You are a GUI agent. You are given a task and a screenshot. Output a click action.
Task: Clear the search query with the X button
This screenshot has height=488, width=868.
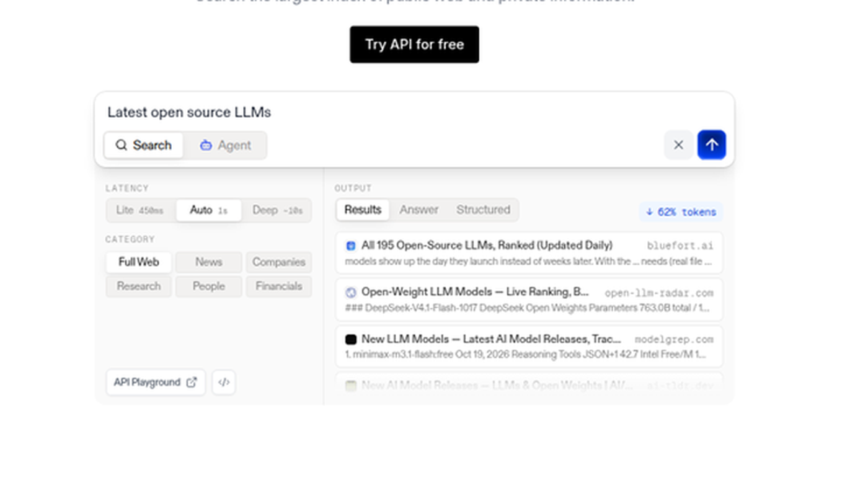click(678, 145)
